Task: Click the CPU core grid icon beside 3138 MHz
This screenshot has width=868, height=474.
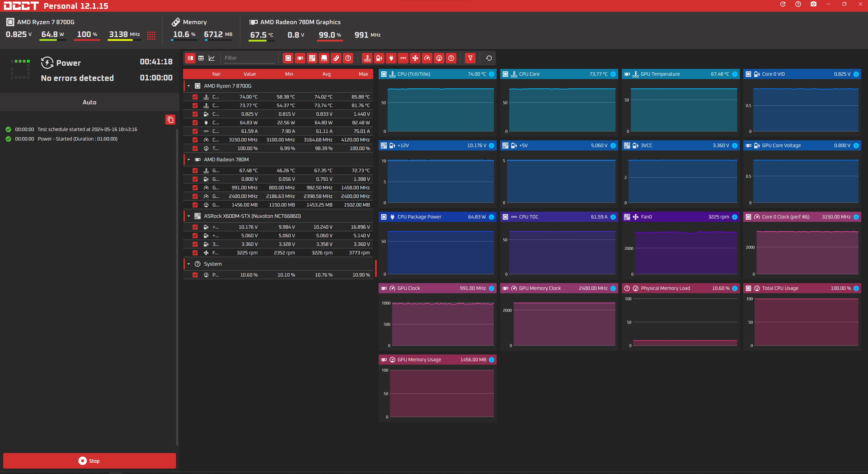Action: (151, 35)
